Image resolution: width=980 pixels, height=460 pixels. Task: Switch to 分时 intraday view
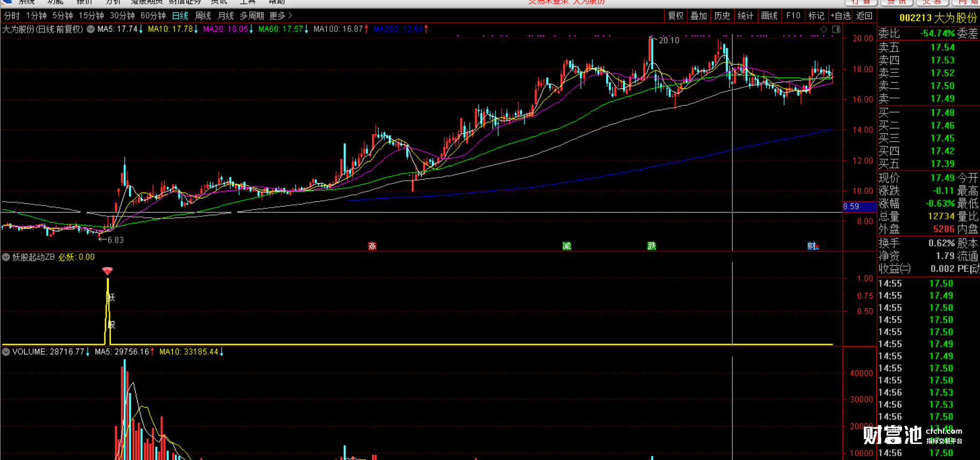12,16
